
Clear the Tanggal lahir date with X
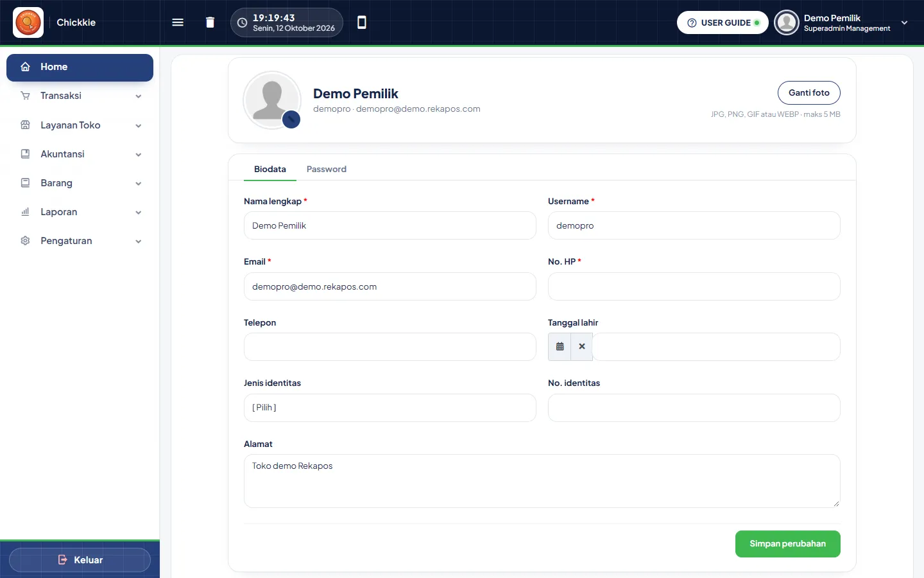pyautogui.click(x=582, y=347)
